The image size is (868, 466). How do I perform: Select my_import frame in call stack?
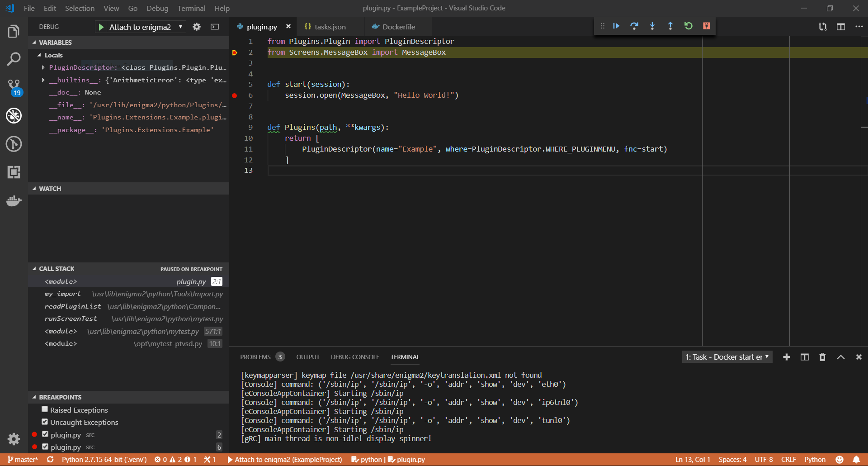point(128,294)
